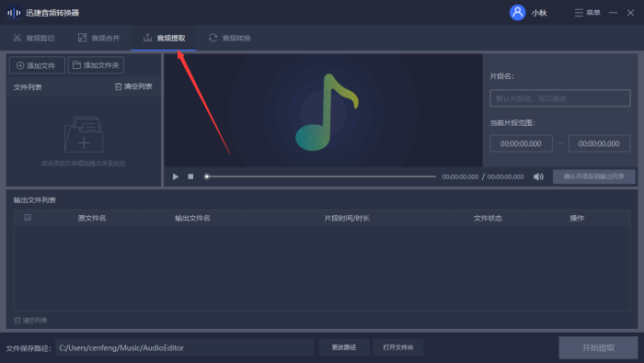Select the 音频提取 tab
This screenshot has height=363, width=644.
[164, 39]
